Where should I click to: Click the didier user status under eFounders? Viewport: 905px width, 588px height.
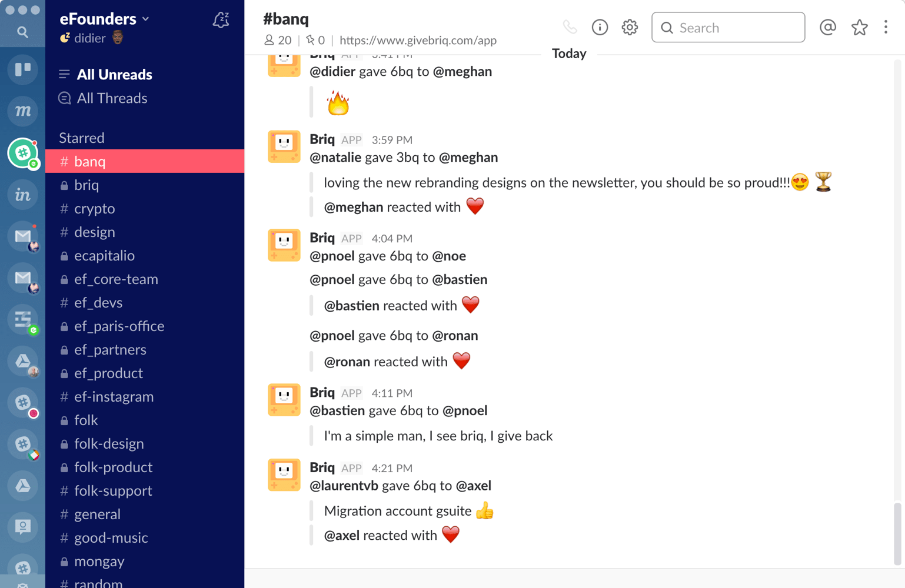point(91,38)
